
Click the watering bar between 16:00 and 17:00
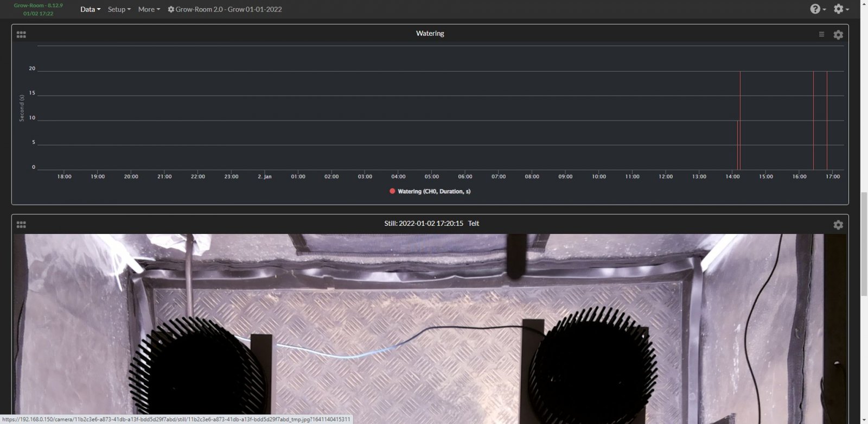pos(813,120)
